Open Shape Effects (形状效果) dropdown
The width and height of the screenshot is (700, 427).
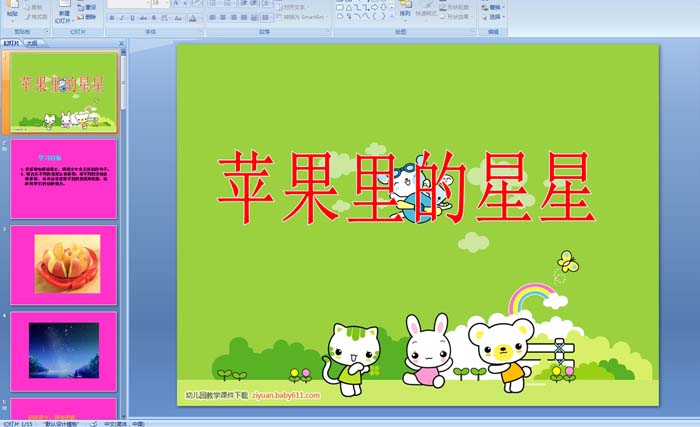click(454, 17)
